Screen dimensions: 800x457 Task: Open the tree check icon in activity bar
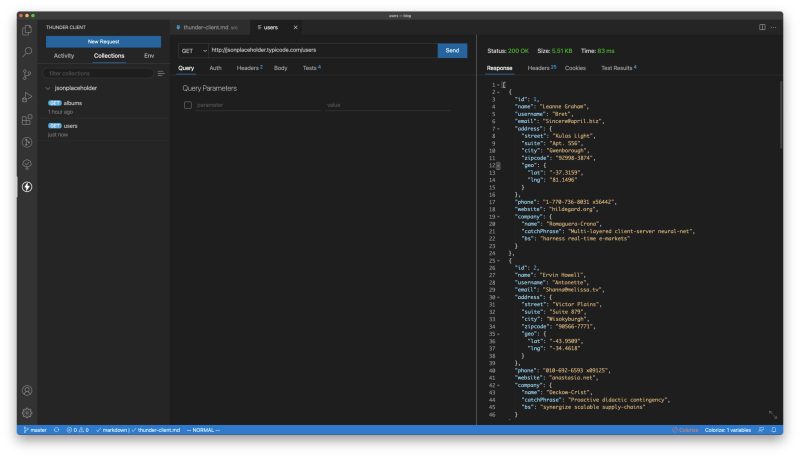click(x=27, y=164)
